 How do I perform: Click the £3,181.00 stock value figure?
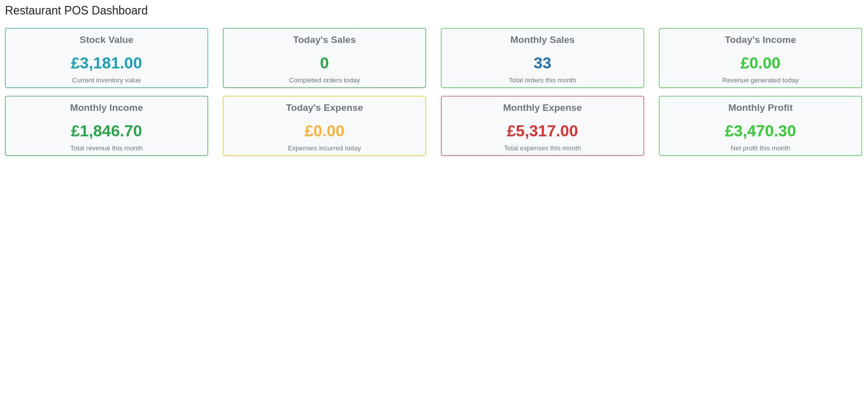106,63
